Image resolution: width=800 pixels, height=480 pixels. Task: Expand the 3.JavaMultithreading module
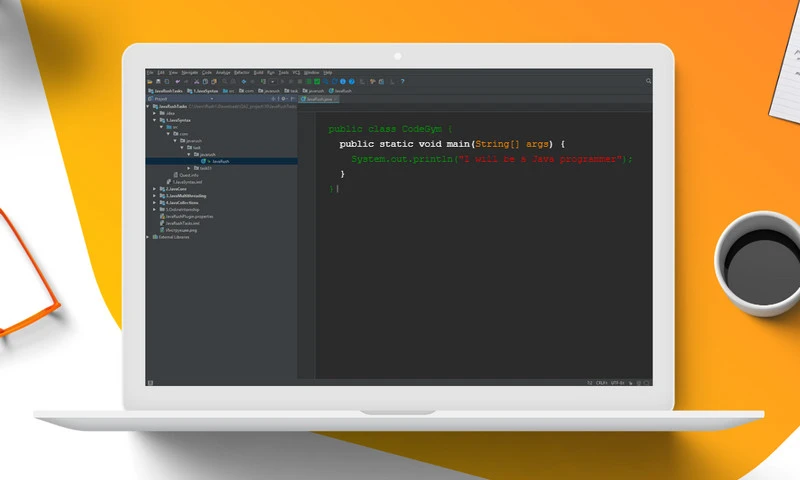tap(155, 195)
